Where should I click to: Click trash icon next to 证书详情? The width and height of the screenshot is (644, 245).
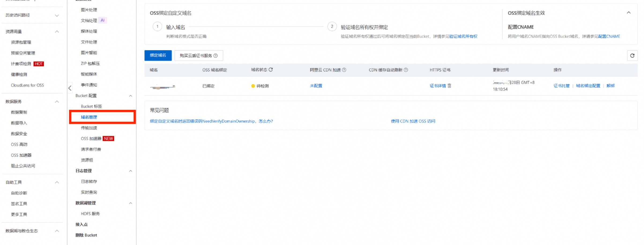449,86
